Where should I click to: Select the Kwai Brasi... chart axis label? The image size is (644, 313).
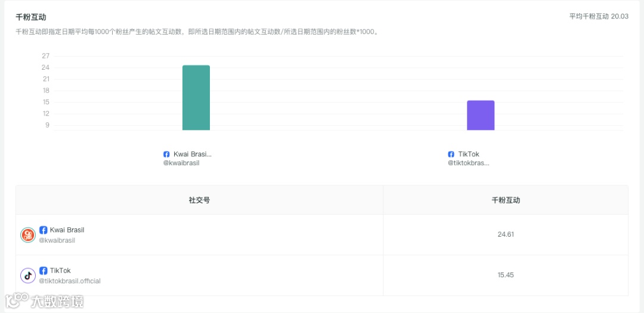[x=192, y=154]
